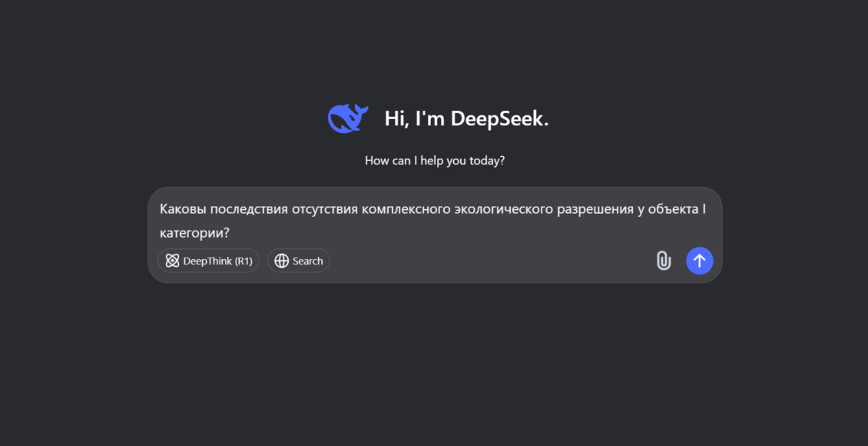Image resolution: width=868 pixels, height=446 pixels.
Task: Click inside the message input box
Action: pyautogui.click(x=434, y=219)
